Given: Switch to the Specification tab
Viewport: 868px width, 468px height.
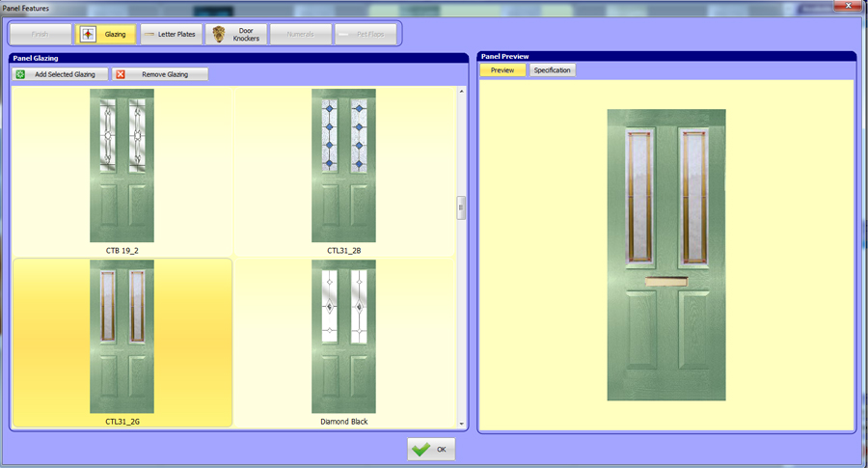Looking at the screenshot, I should coord(552,70).
